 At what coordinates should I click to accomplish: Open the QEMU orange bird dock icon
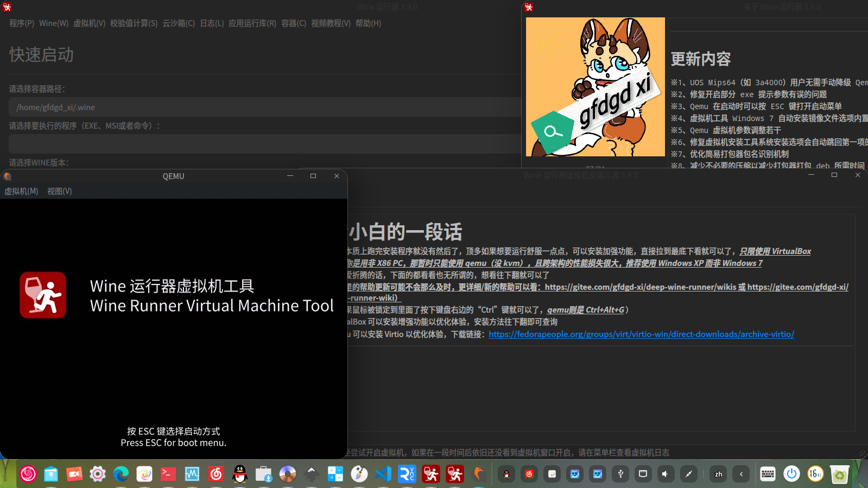click(x=479, y=474)
